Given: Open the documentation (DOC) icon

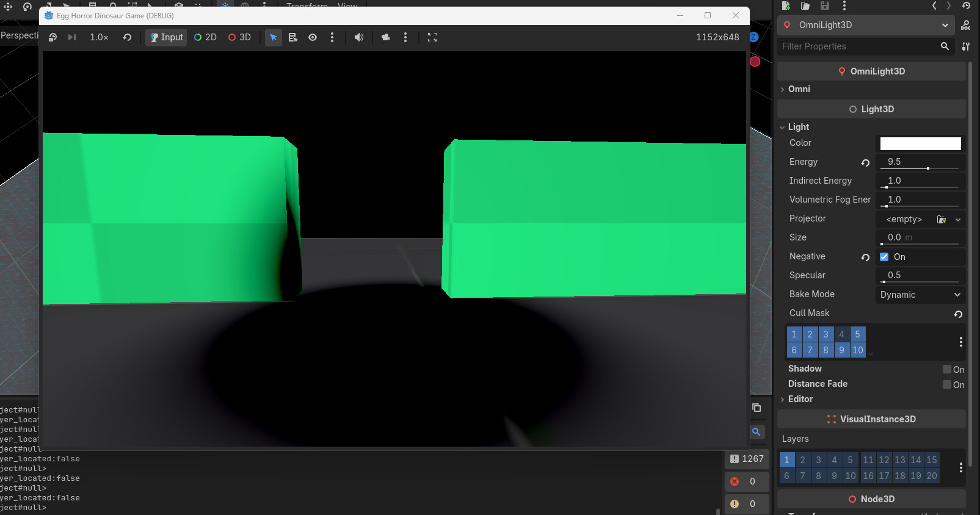Looking at the screenshot, I should click(965, 25).
